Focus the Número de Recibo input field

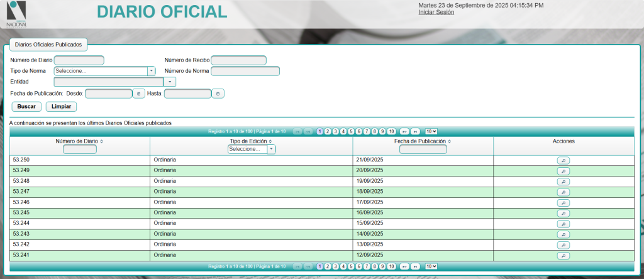(x=238, y=60)
